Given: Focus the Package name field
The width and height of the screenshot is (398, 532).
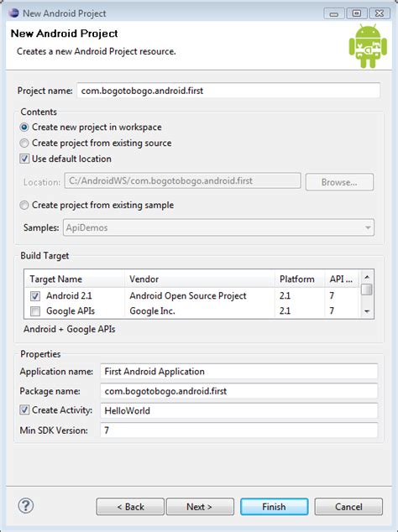Looking at the screenshot, I should pyautogui.click(x=239, y=391).
